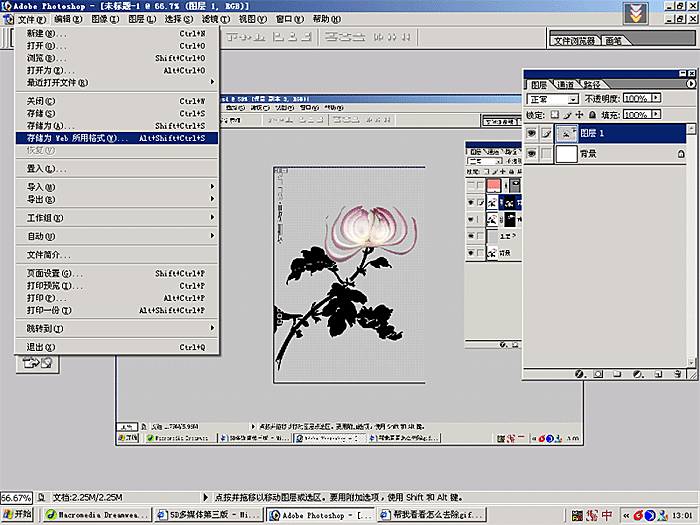This screenshot has width=700, height=525.
Task: Click the brush indicator of 图层 1
Action: pyautogui.click(x=546, y=133)
